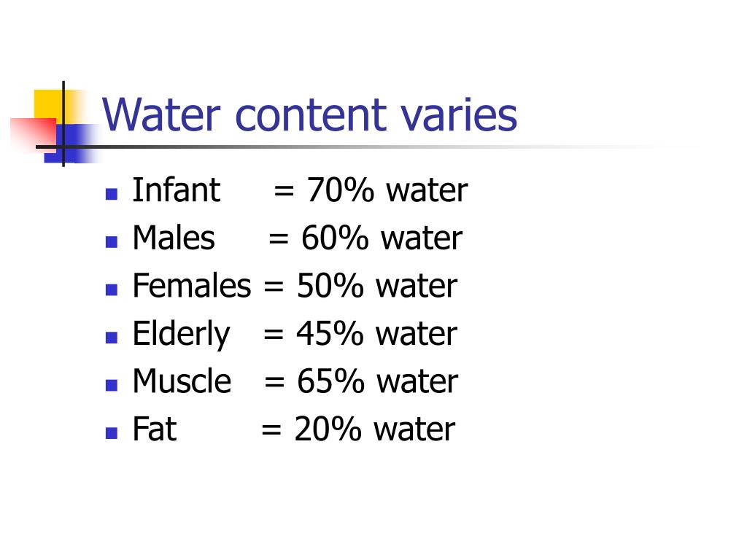Click the word Muscle

[182, 381]
